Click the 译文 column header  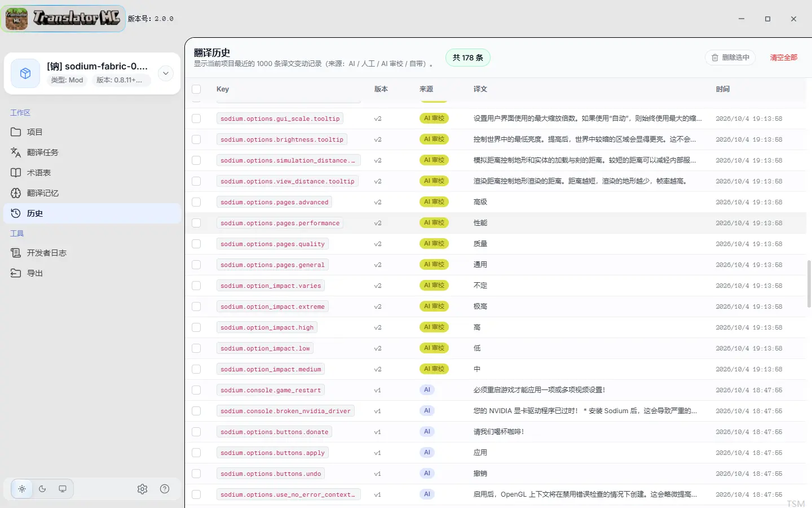pyautogui.click(x=480, y=89)
